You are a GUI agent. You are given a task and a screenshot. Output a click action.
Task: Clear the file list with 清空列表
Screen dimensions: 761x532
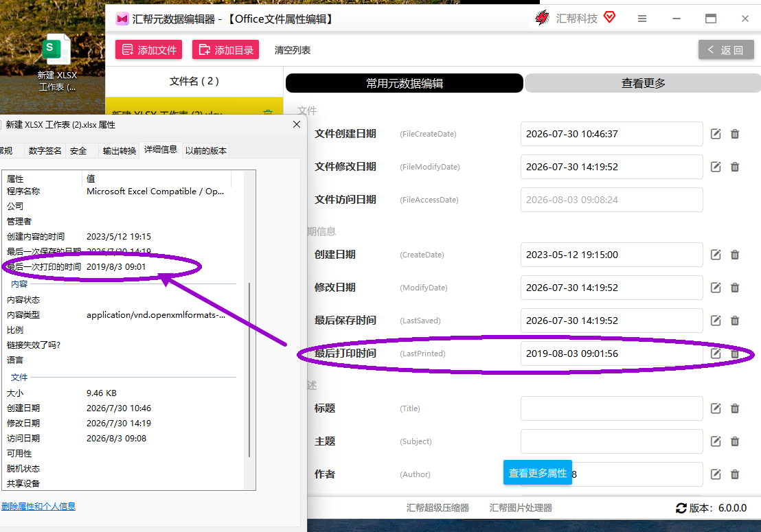tap(292, 50)
